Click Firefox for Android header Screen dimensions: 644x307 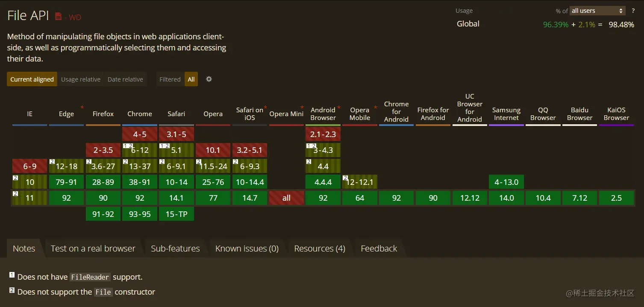(433, 114)
